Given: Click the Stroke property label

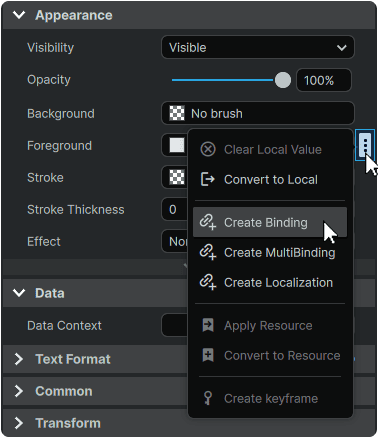Looking at the screenshot, I should (45, 177).
